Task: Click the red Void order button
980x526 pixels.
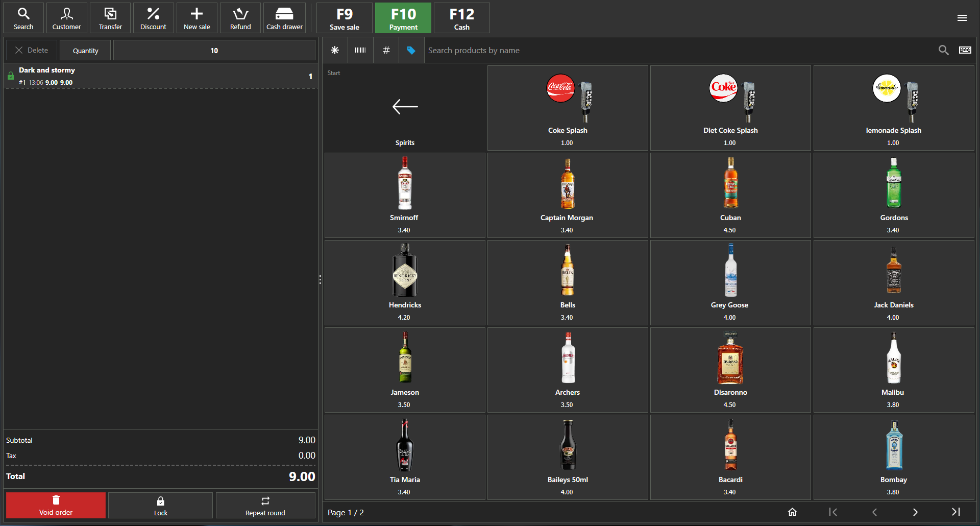Action: click(56, 505)
